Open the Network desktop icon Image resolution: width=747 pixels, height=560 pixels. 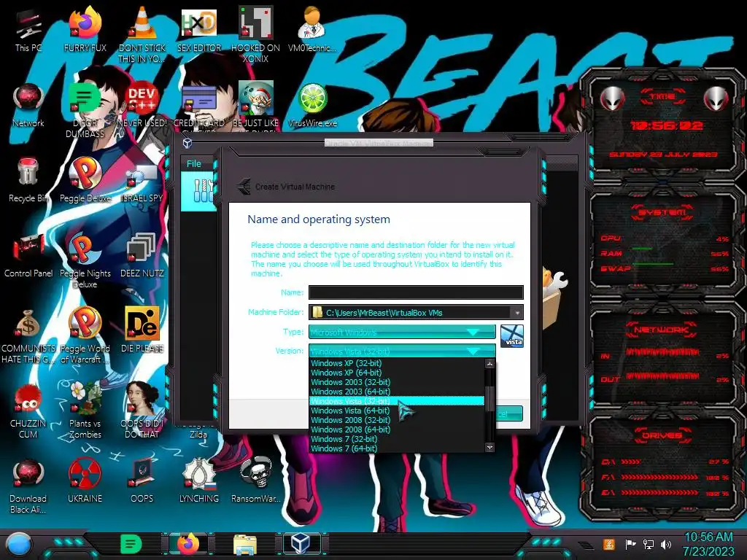[28, 105]
